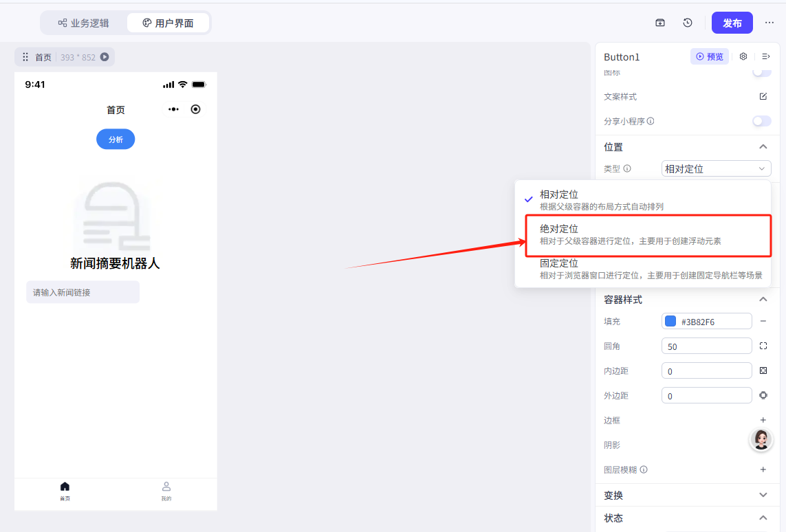
Task: Add a border with 边框 plus icon
Action: pos(763,420)
